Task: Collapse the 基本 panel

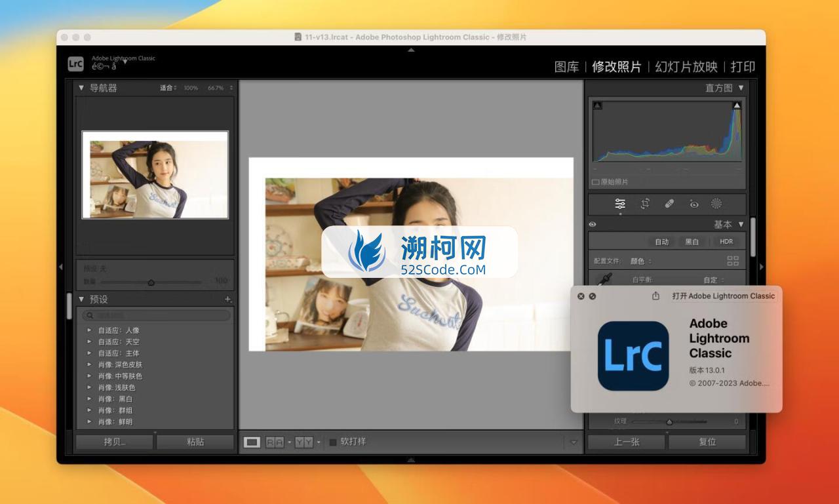Action: (741, 224)
